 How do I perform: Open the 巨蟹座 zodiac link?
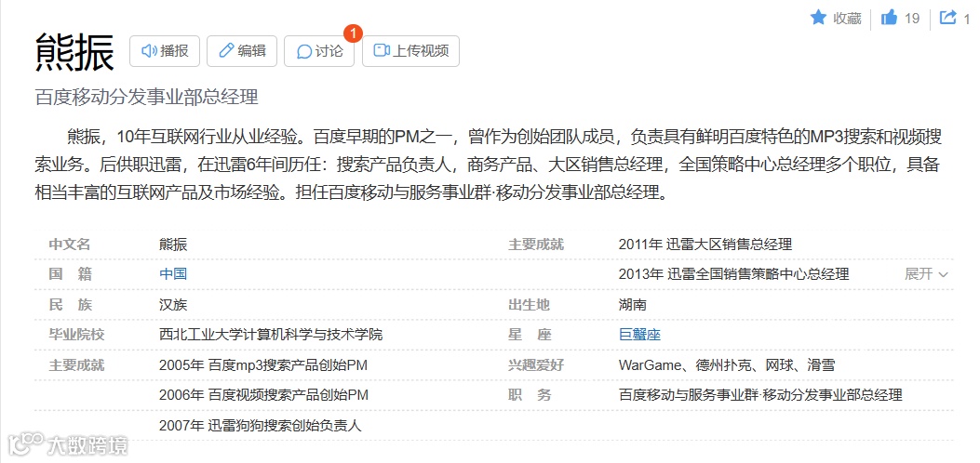(639, 335)
